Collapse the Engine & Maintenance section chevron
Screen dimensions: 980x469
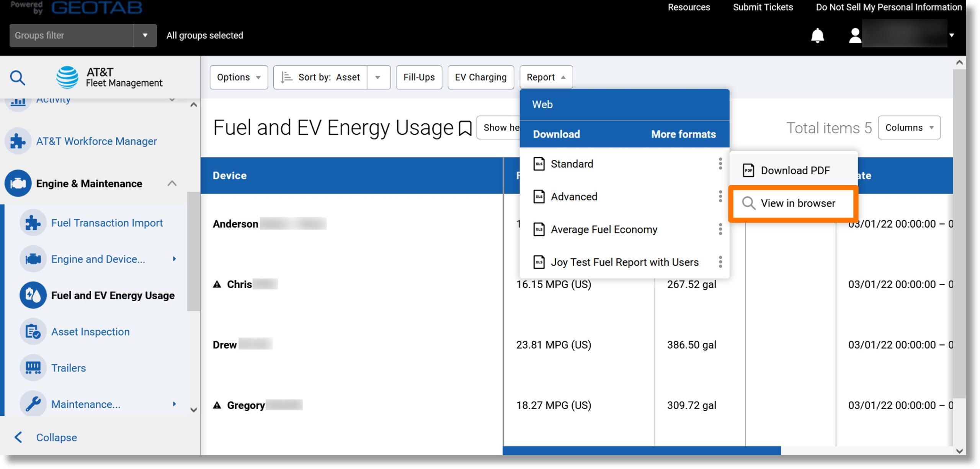(x=172, y=184)
